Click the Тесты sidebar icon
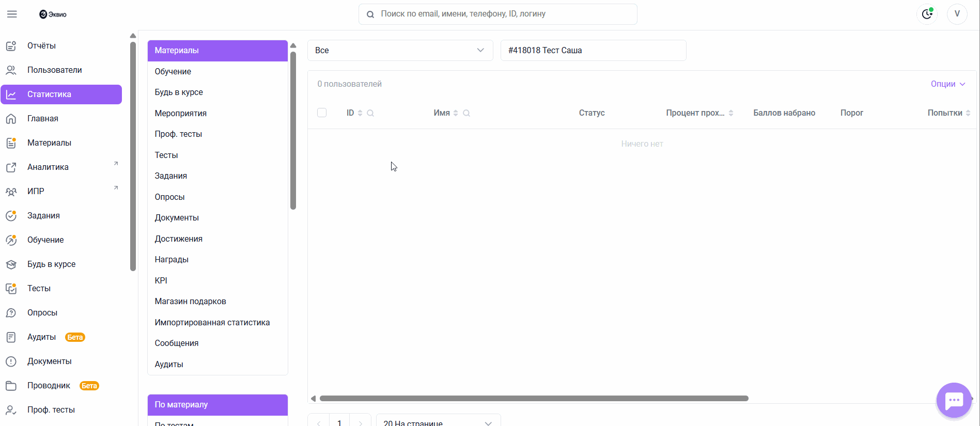 click(11, 289)
